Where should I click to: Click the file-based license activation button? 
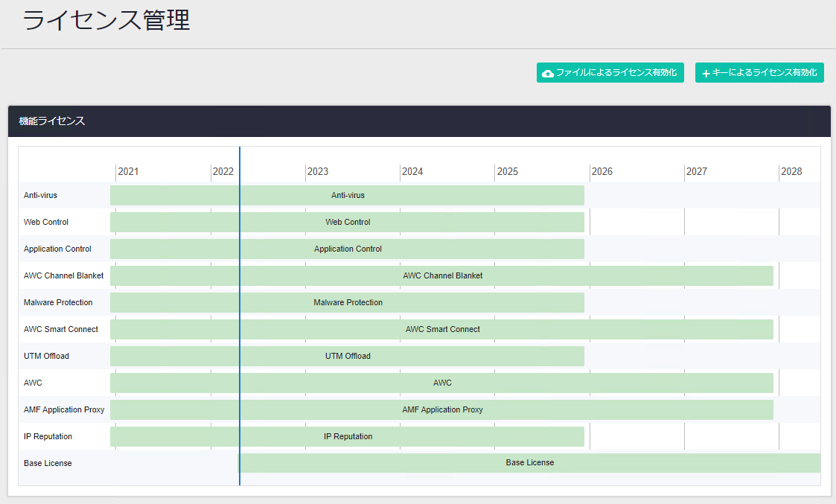(x=610, y=72)
